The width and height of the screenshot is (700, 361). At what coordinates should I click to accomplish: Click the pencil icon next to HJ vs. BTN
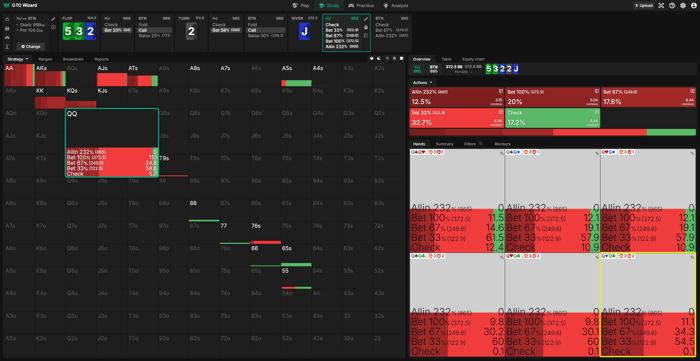(53, 19)
